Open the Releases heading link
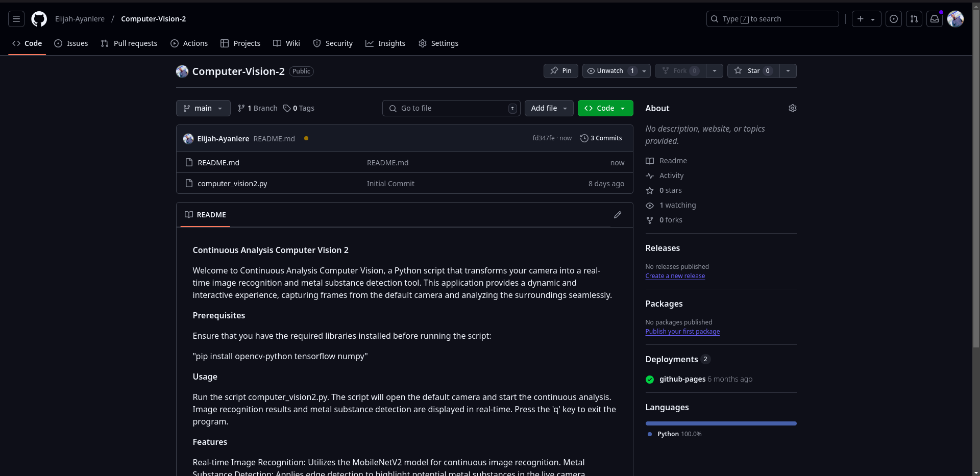 [663, 248]
